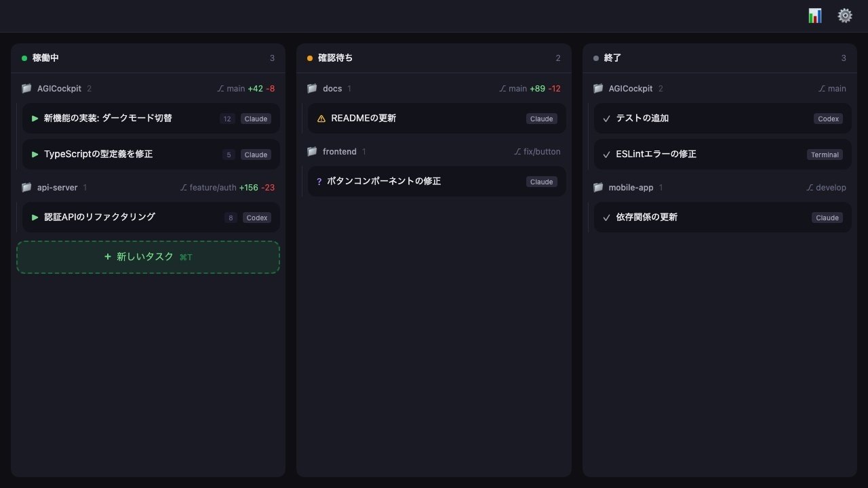
Task: Select the 稼働中 column header
Action: click(x=45, y=58)
